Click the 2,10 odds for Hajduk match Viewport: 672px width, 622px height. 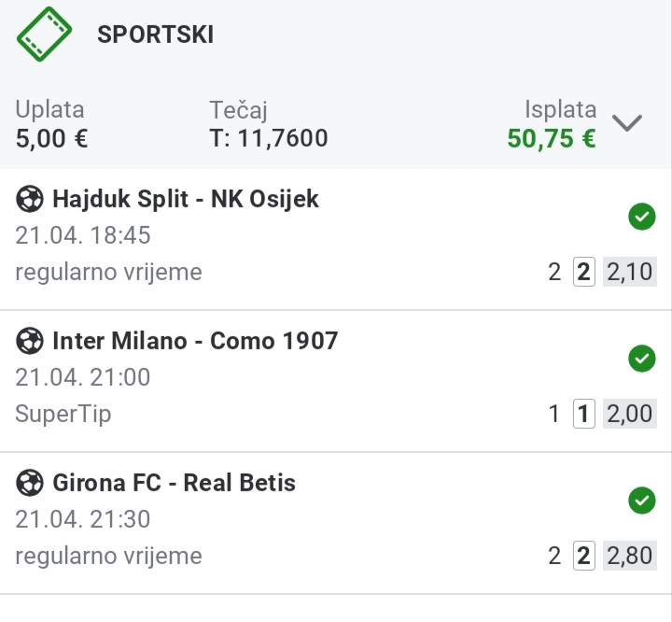(629, 272)
